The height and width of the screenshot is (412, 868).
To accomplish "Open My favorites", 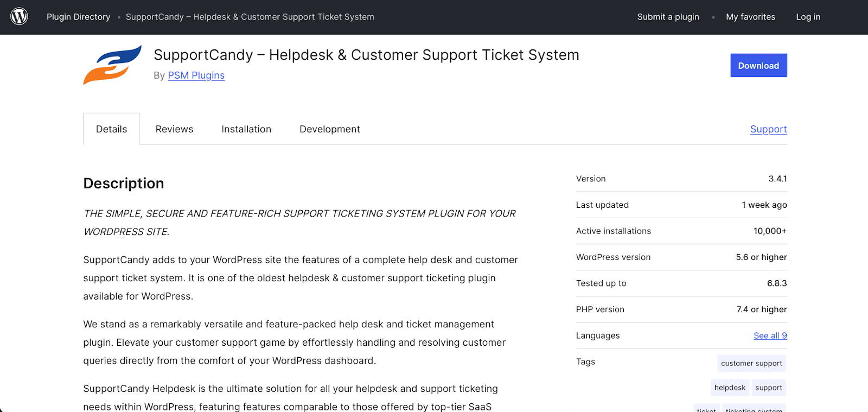I will [x=750, y=17].
